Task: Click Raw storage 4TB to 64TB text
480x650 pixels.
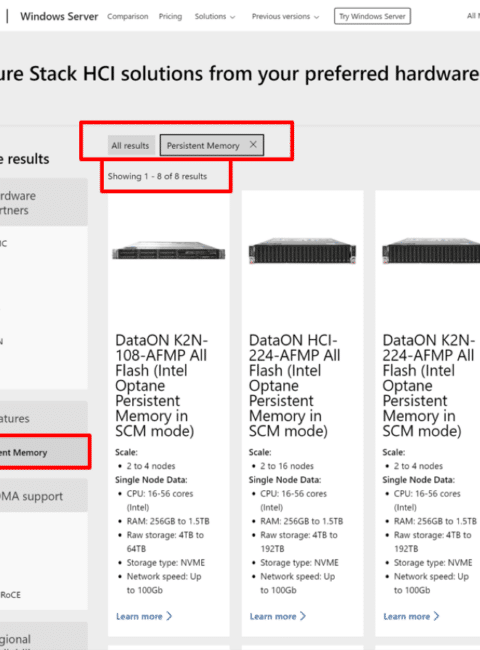Action: (165, 542)
